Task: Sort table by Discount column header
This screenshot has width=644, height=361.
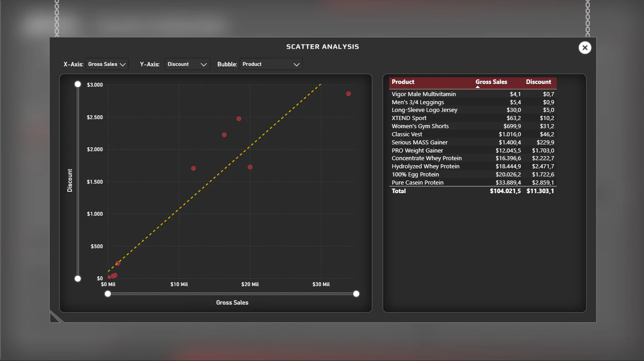Action: [538, 82]
